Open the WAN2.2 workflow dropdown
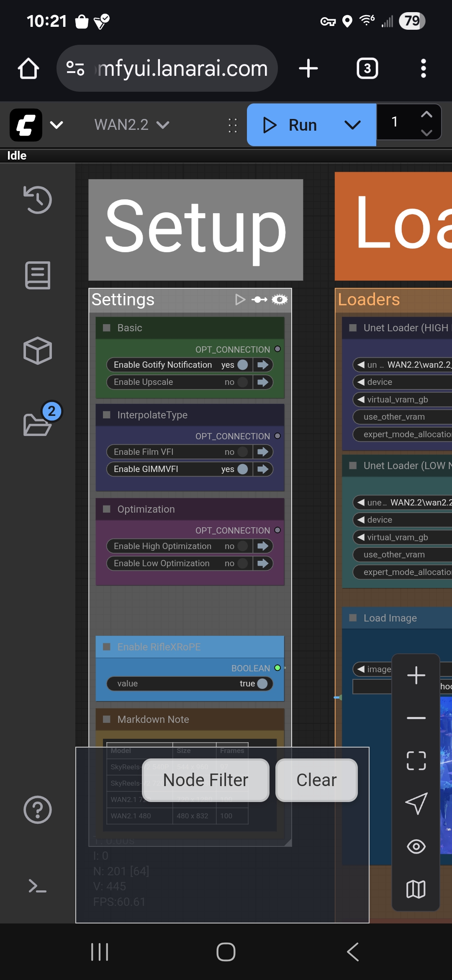 (x=131, y=125)
